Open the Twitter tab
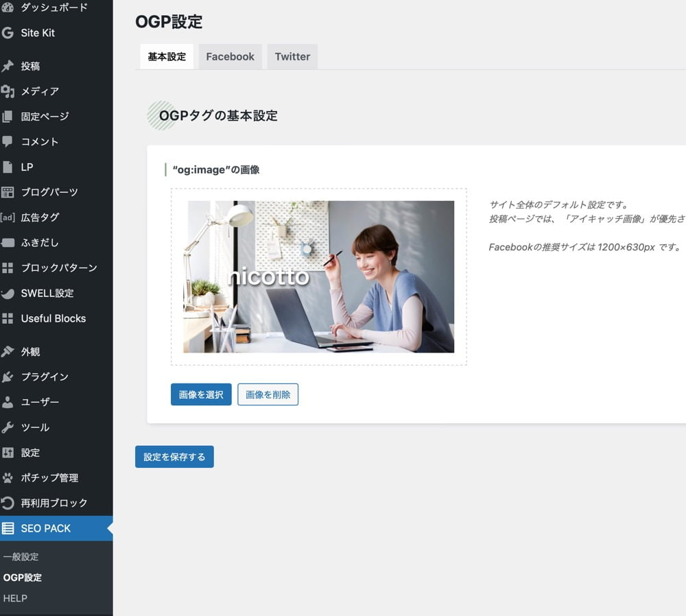Viewport: 686px width, 616px height. (292, 56)
